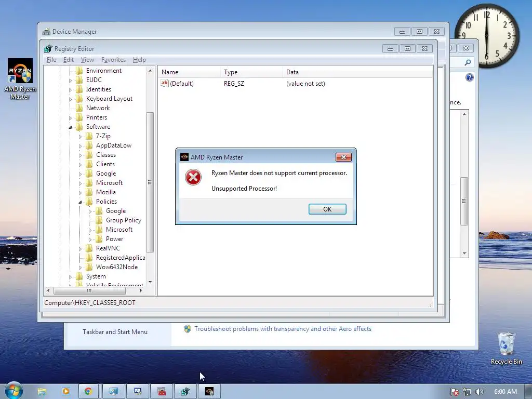Click the tree pane vertical scrollbar thumb

(x=150, y=182)
